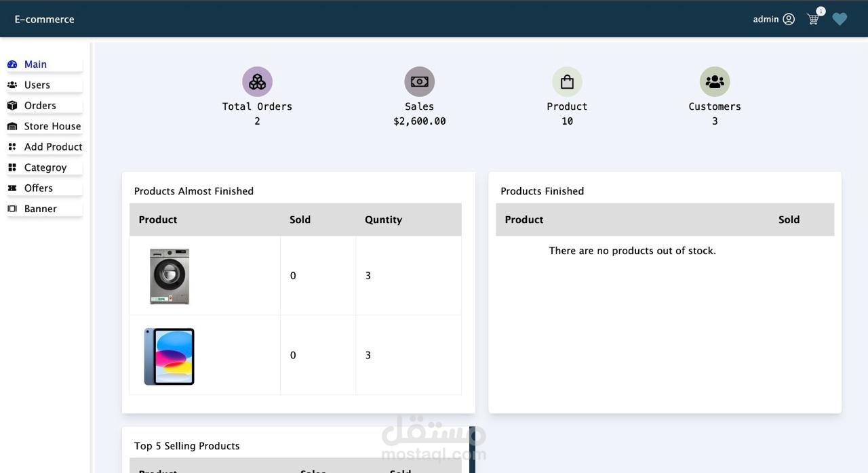
Task: Click the Store House warehouse icon
Action: tap(12, 127)
